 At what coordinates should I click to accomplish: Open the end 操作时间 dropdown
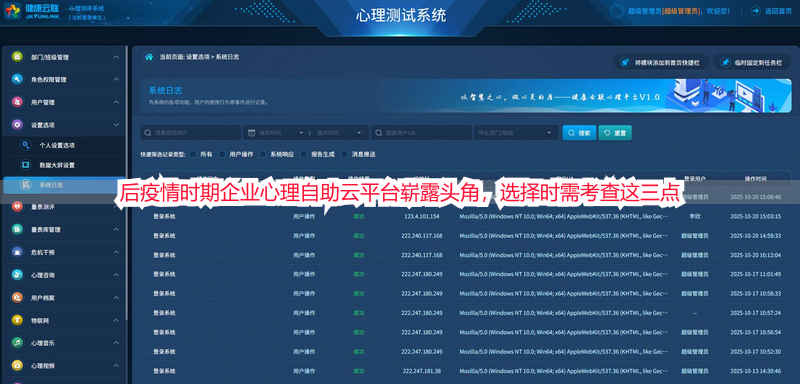coord(359,133)
